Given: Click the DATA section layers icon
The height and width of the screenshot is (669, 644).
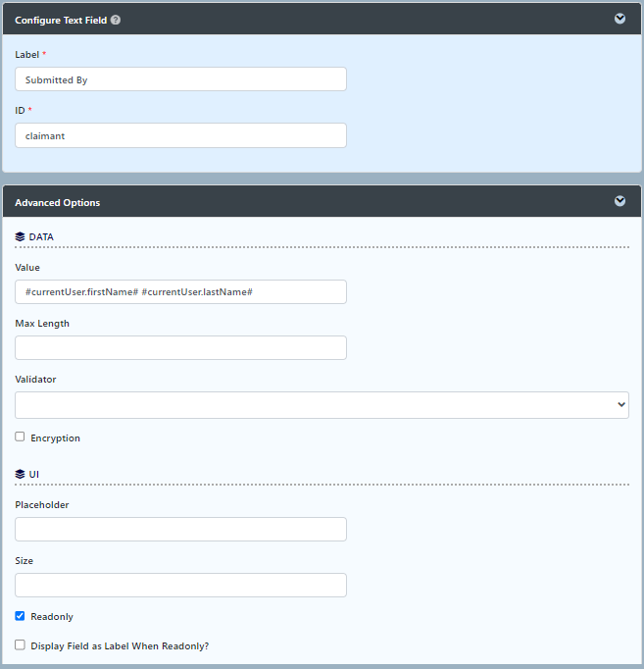Looking at the screenshot, I should tap(20, 236).
